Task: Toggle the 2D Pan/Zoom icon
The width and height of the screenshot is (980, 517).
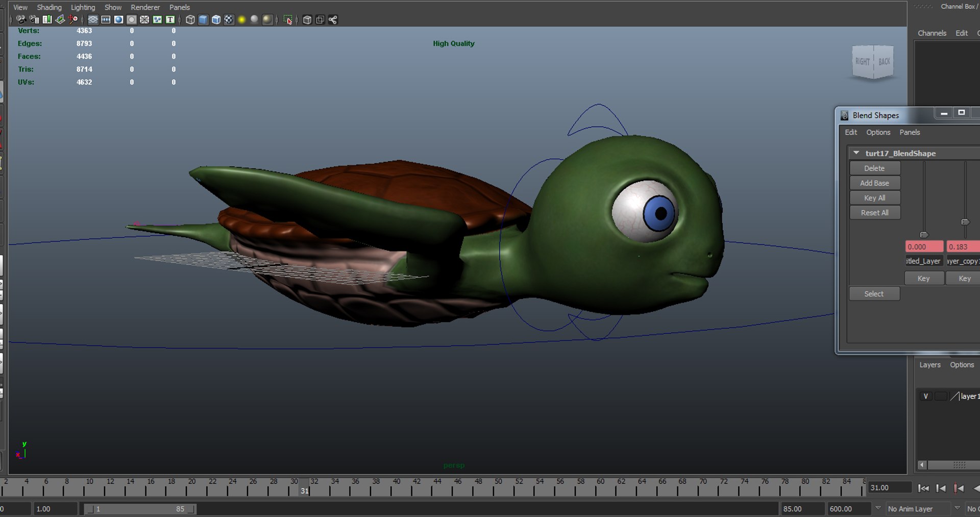Action: [x=73, y=19]
